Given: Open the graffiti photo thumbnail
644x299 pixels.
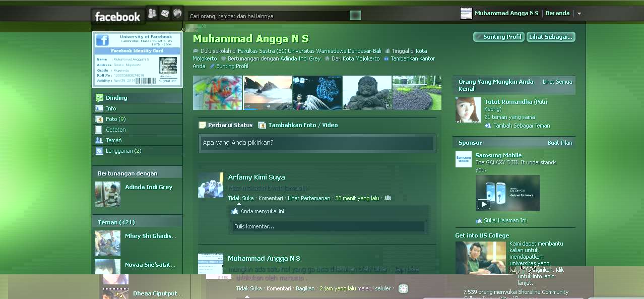Looking at the screenshot, I should click(218, 93).
